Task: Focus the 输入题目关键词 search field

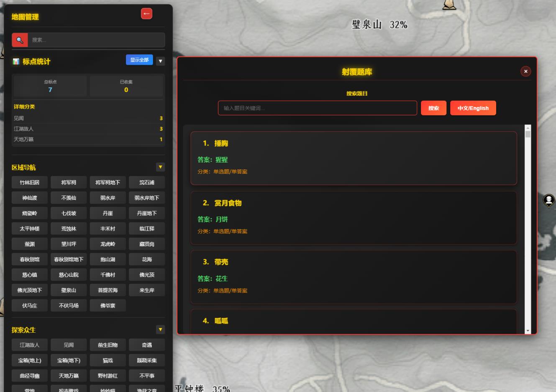Action: pos(317,108)
